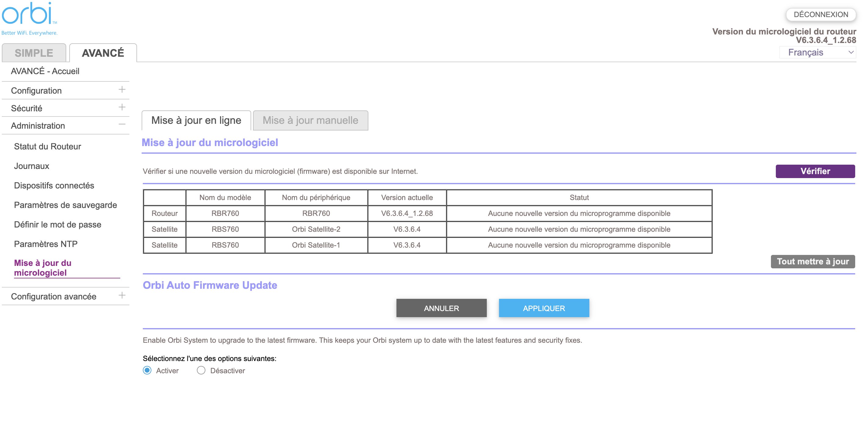This screenshot has height=433, width=868.
Task: Click the Tout mettre à jour button
Action: pyautogui.click(x=813, y=261)
